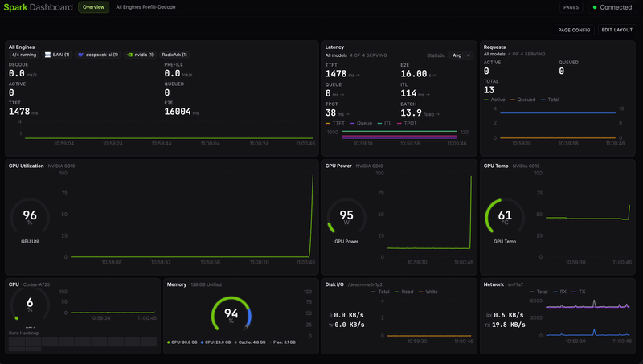Filter by the RadixArk (1) engine chip

174,55
